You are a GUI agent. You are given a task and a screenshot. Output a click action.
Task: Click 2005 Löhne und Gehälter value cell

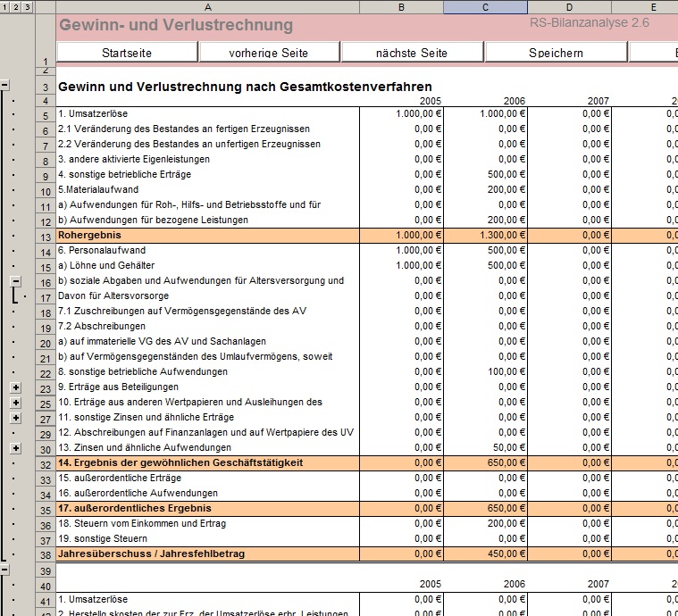(x=401, y=265)
